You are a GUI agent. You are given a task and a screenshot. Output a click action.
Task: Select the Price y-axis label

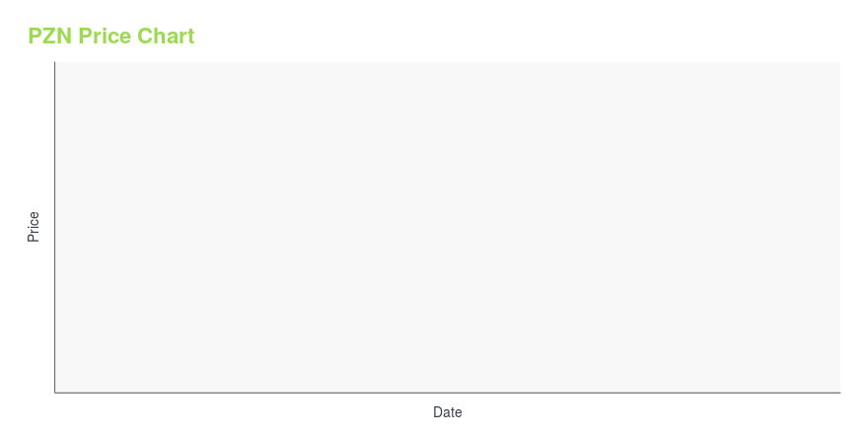pos(34,227)
